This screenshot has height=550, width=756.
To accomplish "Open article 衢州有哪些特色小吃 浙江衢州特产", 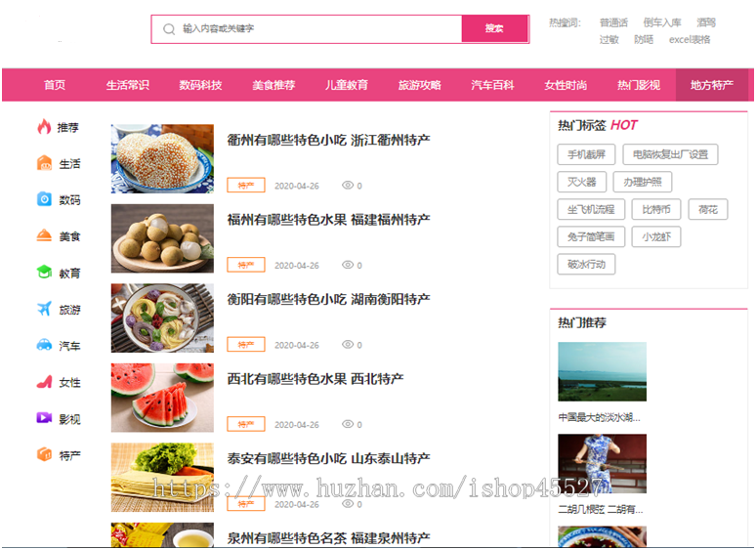I will point(328,141).
